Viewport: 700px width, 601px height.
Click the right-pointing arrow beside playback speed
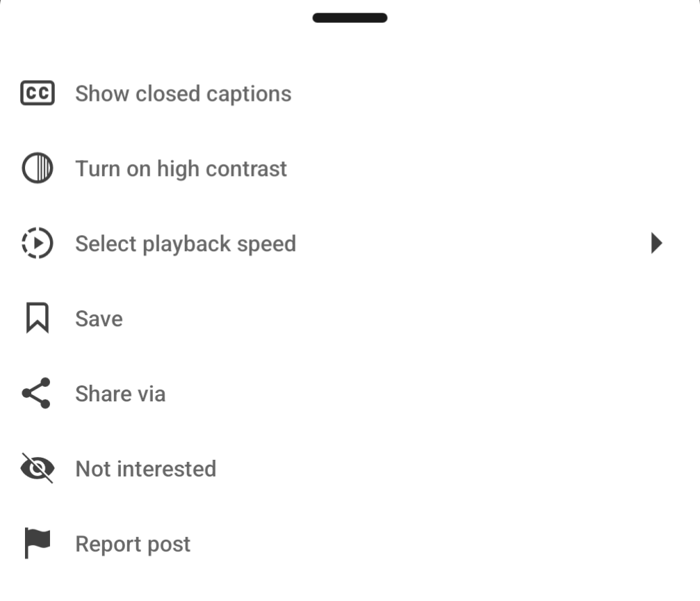pos(656,243)
